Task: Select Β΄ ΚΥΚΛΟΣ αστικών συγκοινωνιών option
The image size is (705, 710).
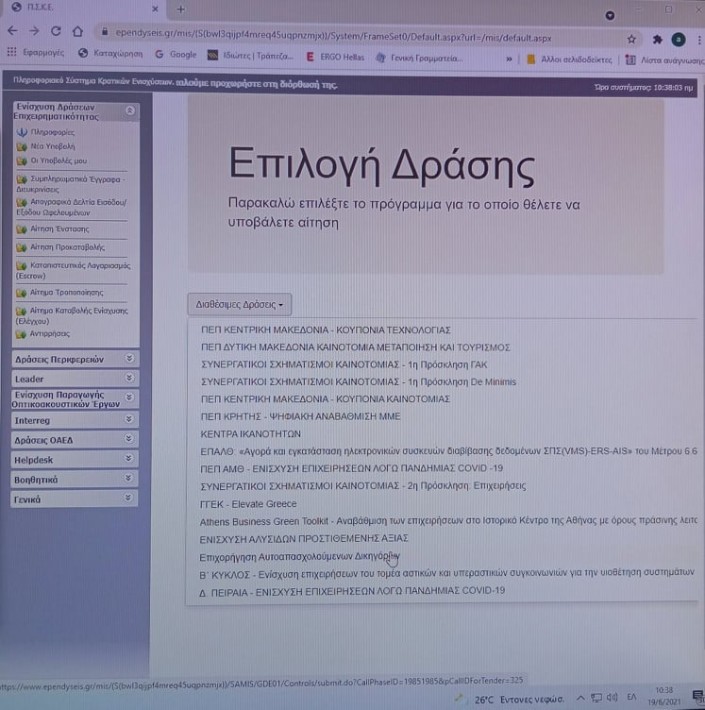Action: tap(447, 574)
